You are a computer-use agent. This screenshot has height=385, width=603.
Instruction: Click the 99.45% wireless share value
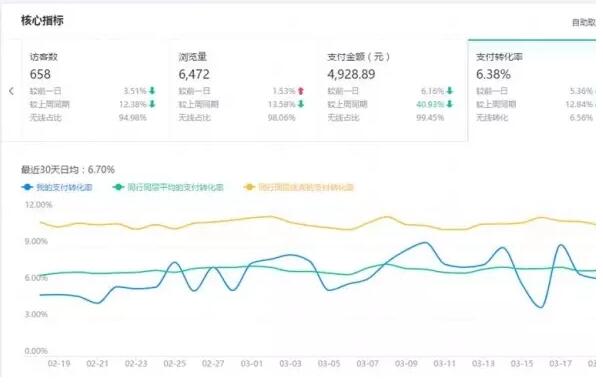430,117
